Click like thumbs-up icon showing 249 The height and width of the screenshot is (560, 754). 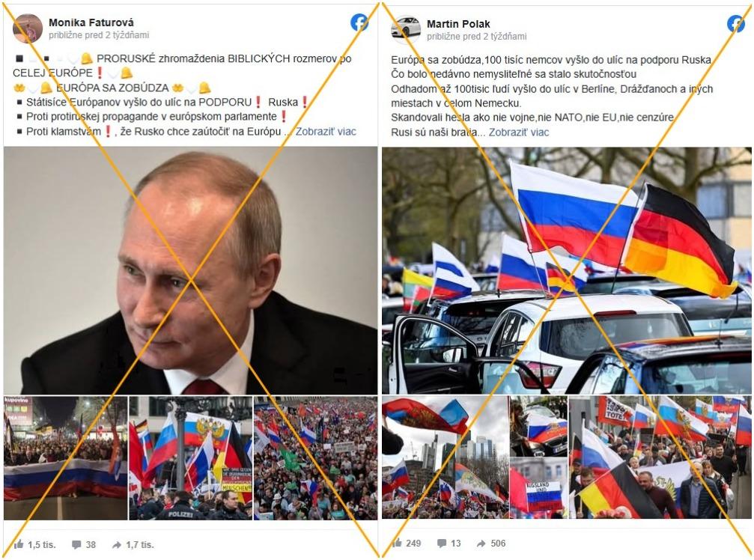pos(397,544)
